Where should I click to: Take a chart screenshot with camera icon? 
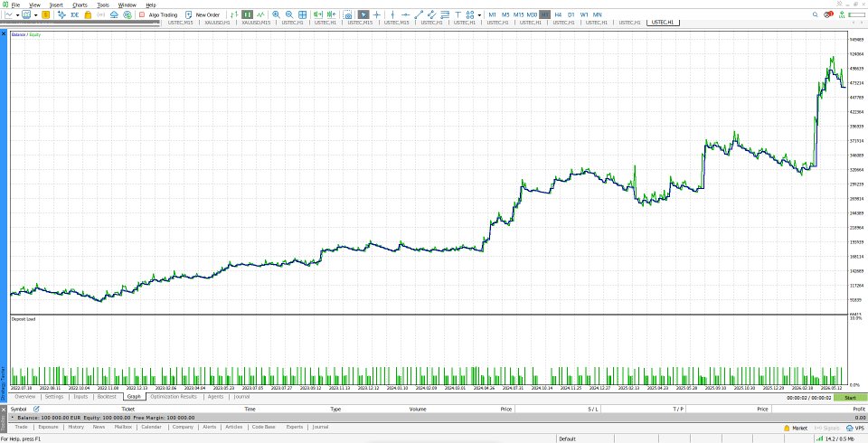pyautogui.click(x=347, y=14)
